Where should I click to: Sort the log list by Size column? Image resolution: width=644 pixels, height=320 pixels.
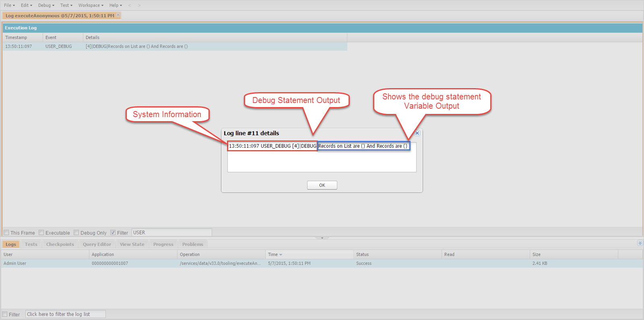(x=574, y=254)
